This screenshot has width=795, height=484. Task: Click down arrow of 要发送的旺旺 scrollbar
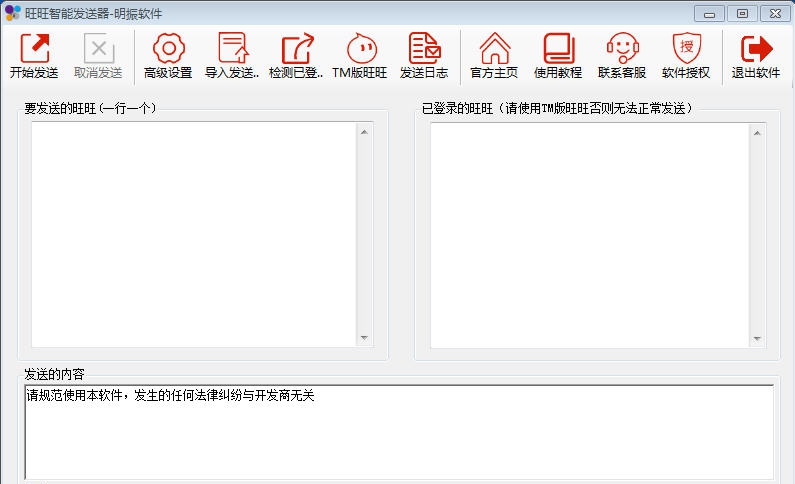pos(364,338)
